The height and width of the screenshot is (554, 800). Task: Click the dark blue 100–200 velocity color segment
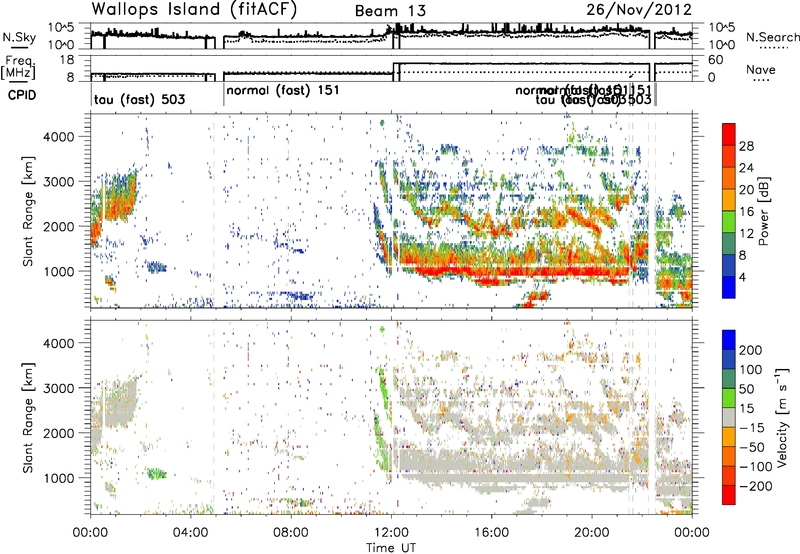pyautogui.click(x=729, y=359)
